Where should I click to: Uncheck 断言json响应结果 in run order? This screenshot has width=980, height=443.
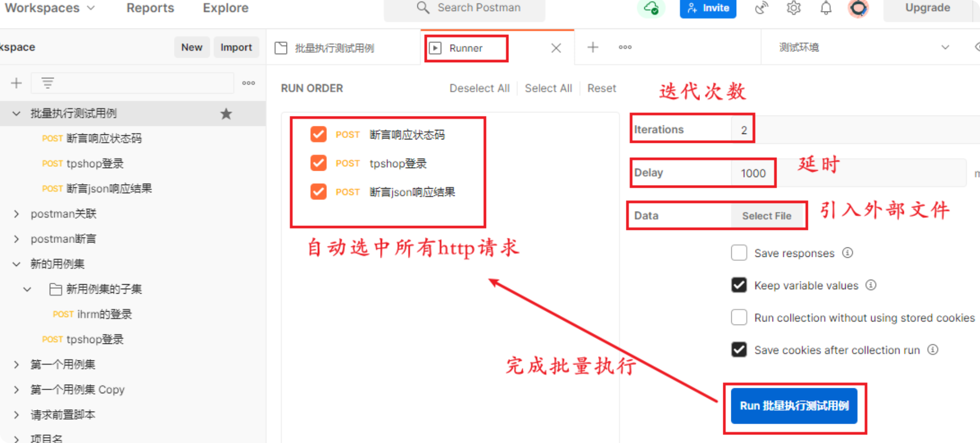[318, 192]
